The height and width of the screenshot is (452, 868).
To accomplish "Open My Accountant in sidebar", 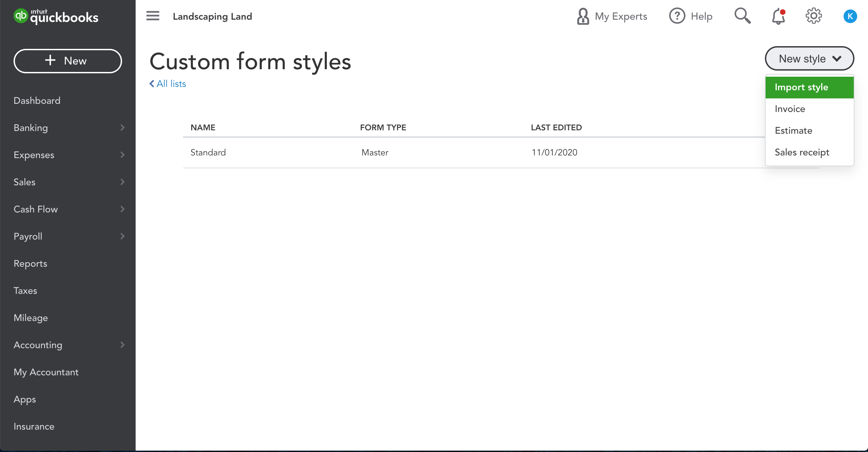I will (46, 372).
